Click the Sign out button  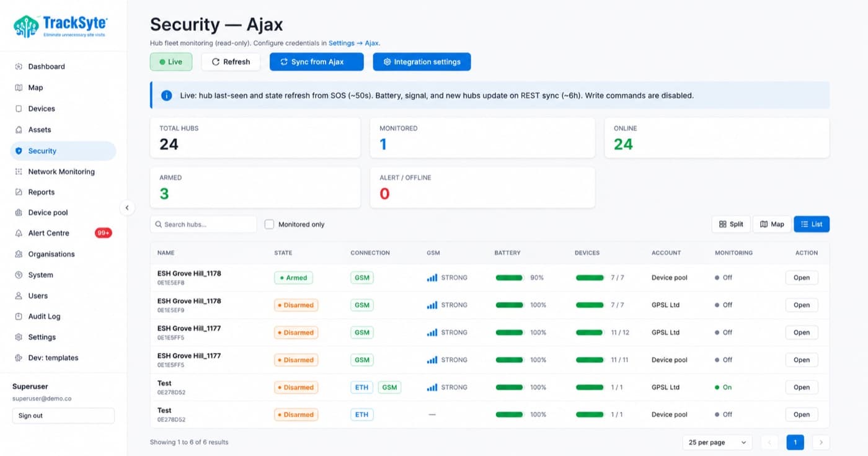[x=63, y=416]
